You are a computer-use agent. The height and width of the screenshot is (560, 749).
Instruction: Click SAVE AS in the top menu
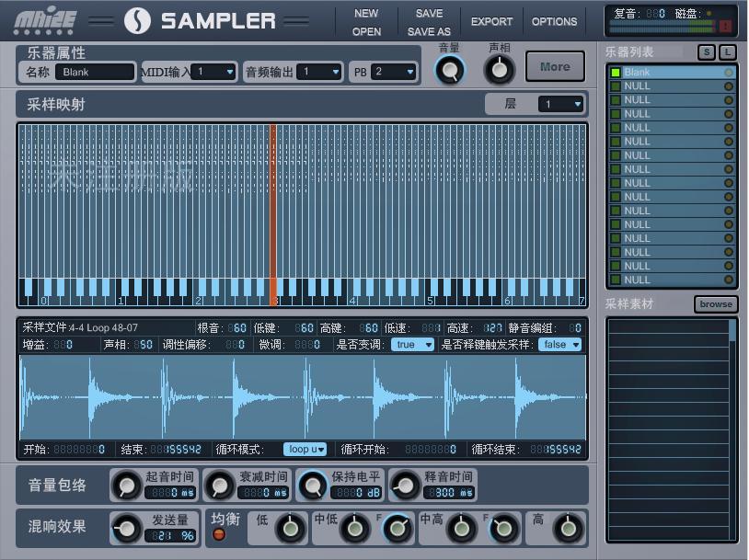pyautogui.click(x=429, y=31)
